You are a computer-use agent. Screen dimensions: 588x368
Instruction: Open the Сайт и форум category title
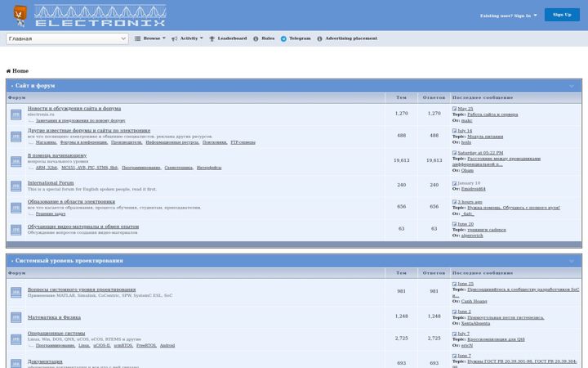coord(35,86)
